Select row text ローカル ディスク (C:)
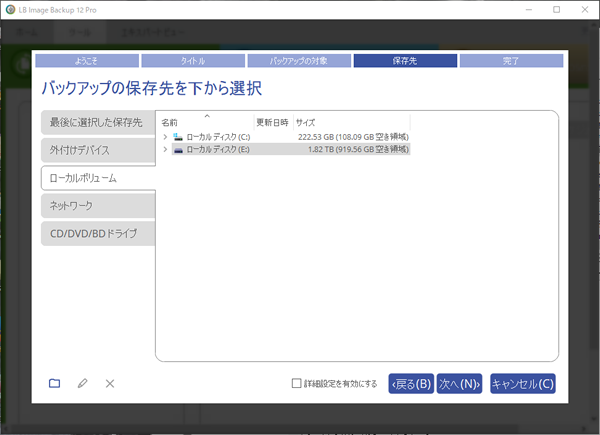Viewport: 600px width, 435px height. click(218, 137)
